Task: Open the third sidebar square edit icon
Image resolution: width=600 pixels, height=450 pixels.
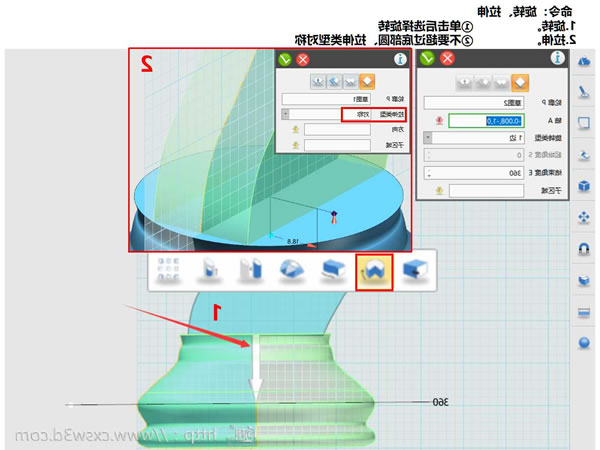Action: coord(584,123)
